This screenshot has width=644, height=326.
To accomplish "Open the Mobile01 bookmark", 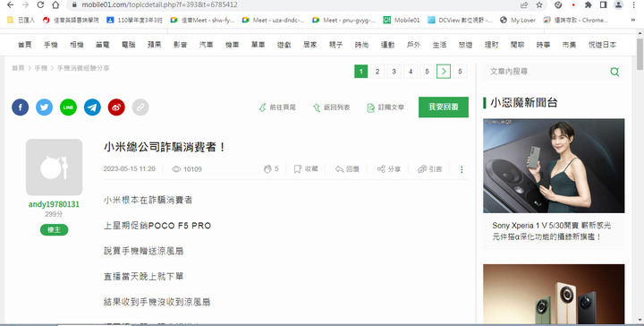I will click(402, 20).
